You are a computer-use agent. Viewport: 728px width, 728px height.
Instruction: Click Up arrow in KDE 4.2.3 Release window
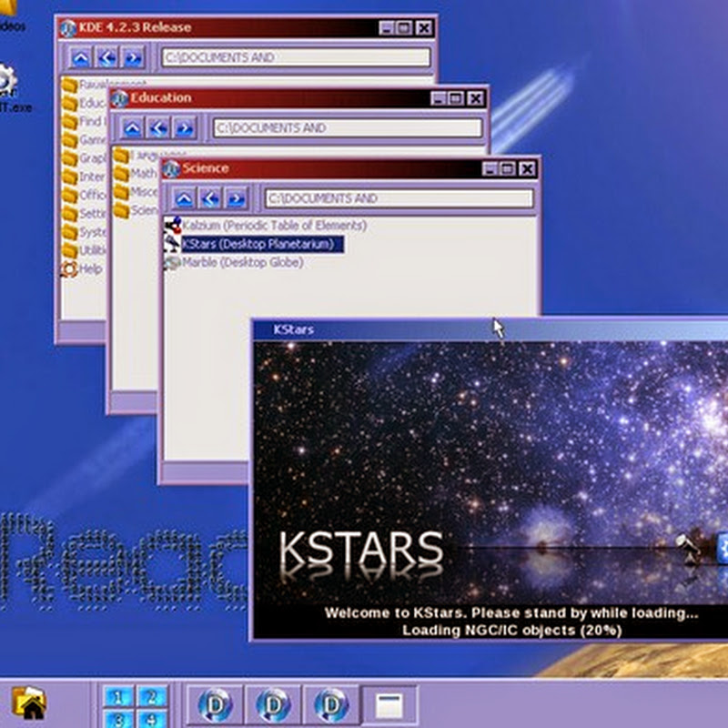81,58
